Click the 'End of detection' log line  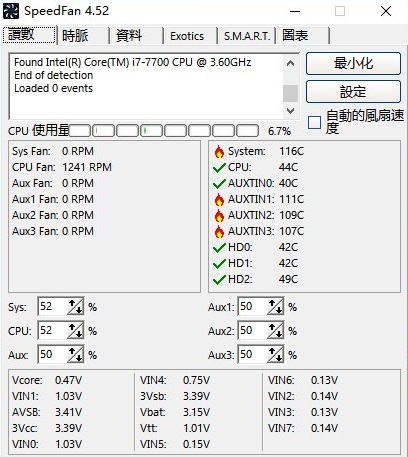53,75
